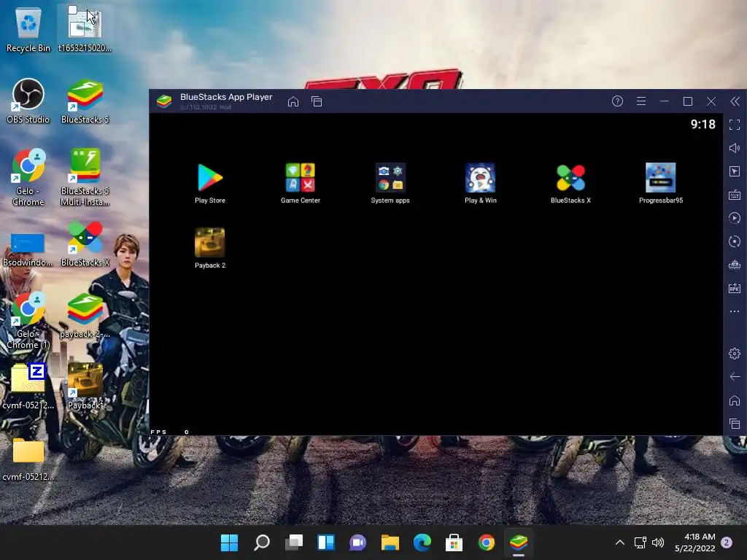Image resolution: width=747 pixels, height=560 pixels.
Task: Show more sidebar tools via three dots
Action: pos(735,311)
